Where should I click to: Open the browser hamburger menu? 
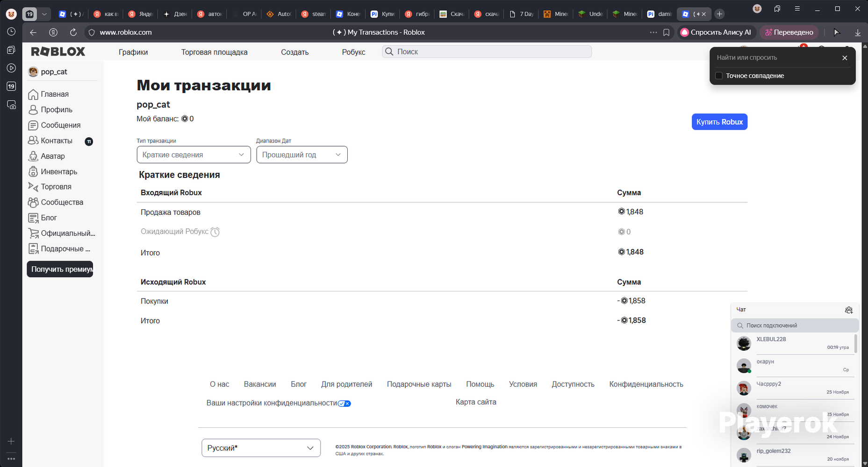pyautogui.click(x=797, y=9)
